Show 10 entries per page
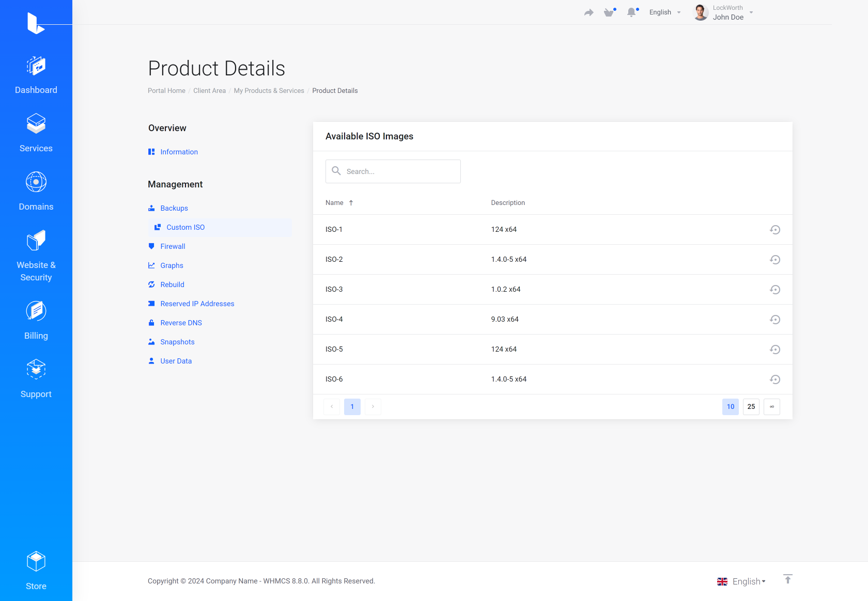868x601 pixels. pos(731,407)
